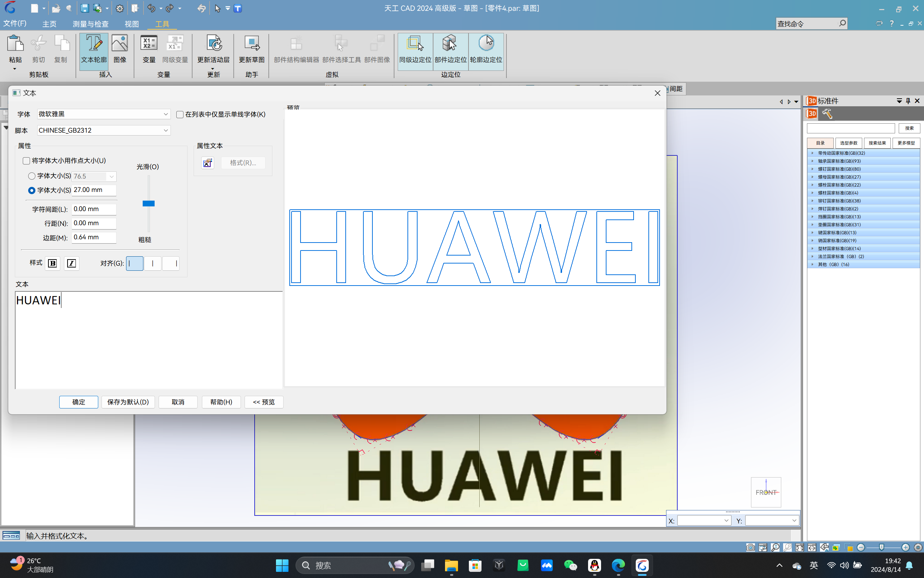
Task: Select the first font size radio button (76.5)
Action: click(32, 176)
